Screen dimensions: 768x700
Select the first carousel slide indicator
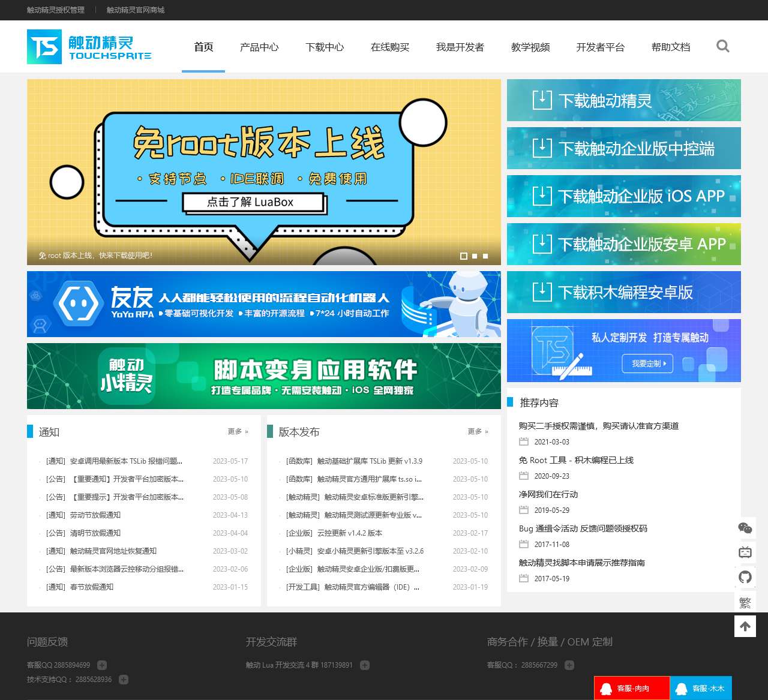[x=463, y=256]
